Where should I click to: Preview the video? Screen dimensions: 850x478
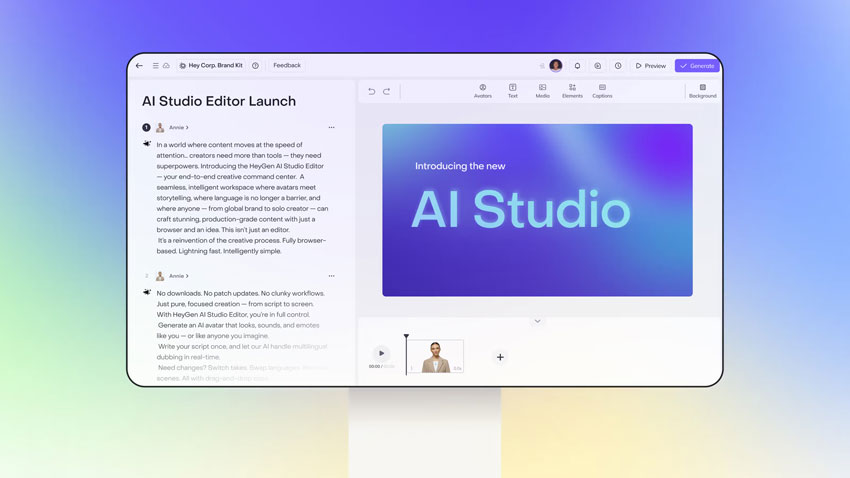coord(650,66)
